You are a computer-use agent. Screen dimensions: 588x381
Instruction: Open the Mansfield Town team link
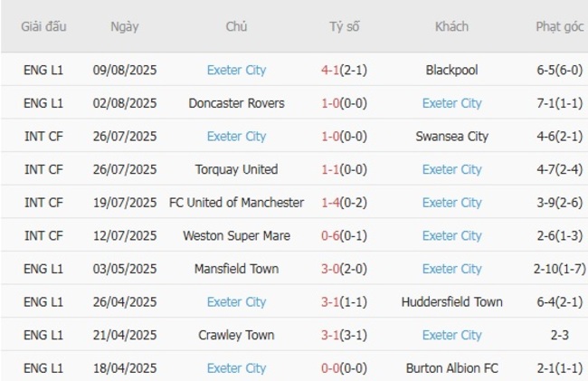tap(236, 269)
